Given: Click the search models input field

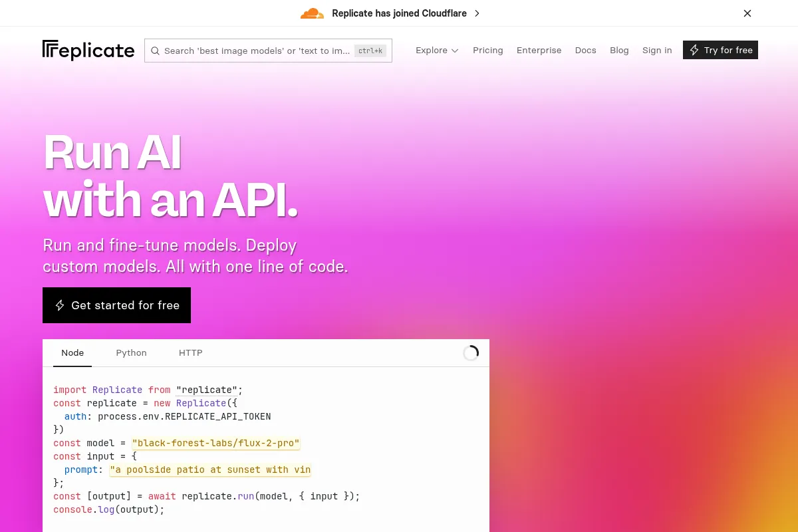Looking at the screenshot, I should (x=268, y=51).
